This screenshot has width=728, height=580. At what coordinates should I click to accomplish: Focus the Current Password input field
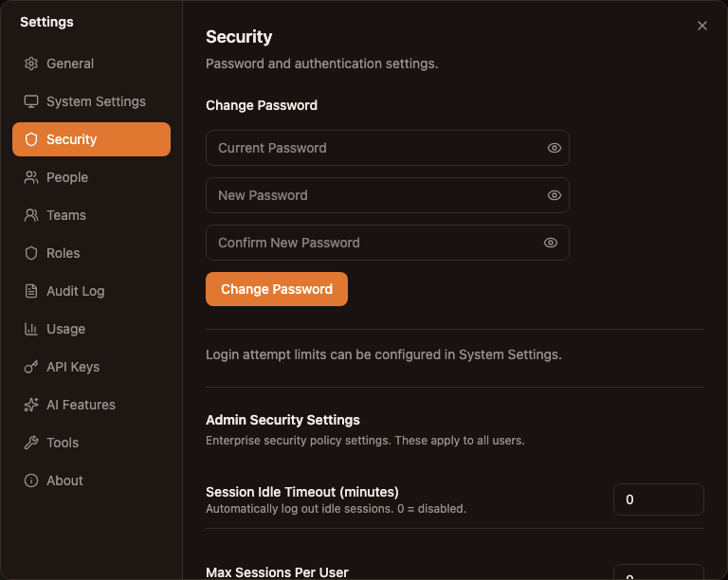[x=388, y=148]
